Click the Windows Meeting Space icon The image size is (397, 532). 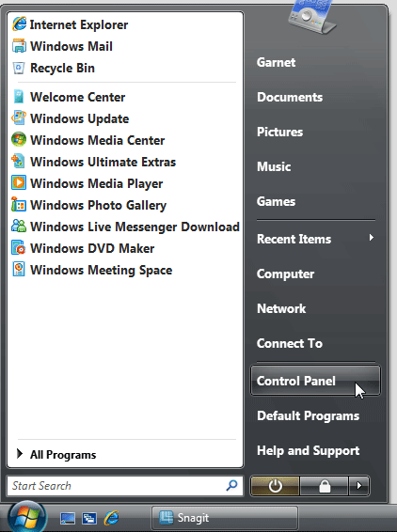click(x=19, y=270)
